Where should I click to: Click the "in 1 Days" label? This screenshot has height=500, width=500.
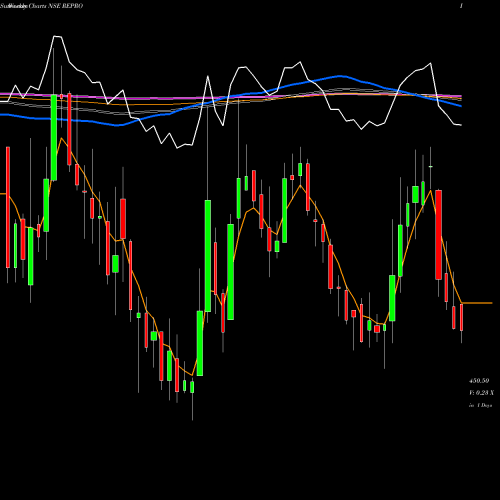[x=480, y=405]
